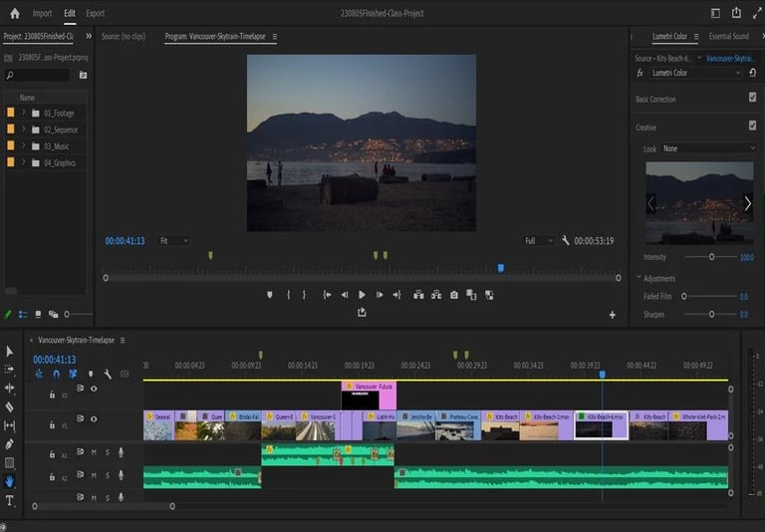Image resolution: width=765 pixels, height=532 pixels.
Task: Select the Vancouver Future title clip
Action: [x=369, y=387]
